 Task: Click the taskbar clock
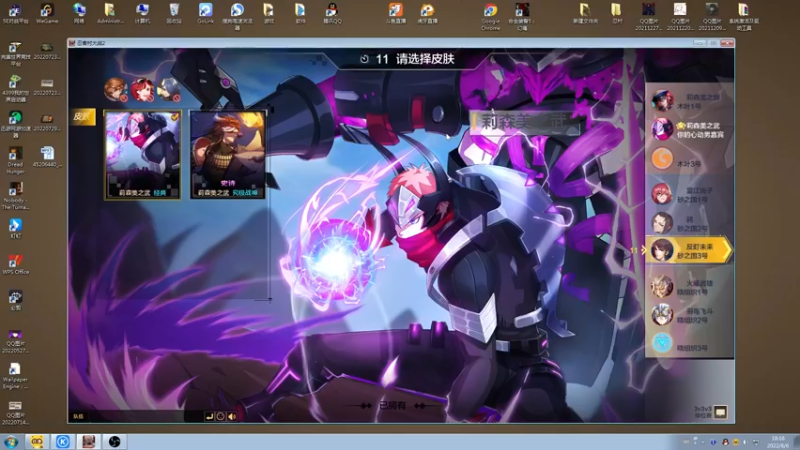point(779,442)
